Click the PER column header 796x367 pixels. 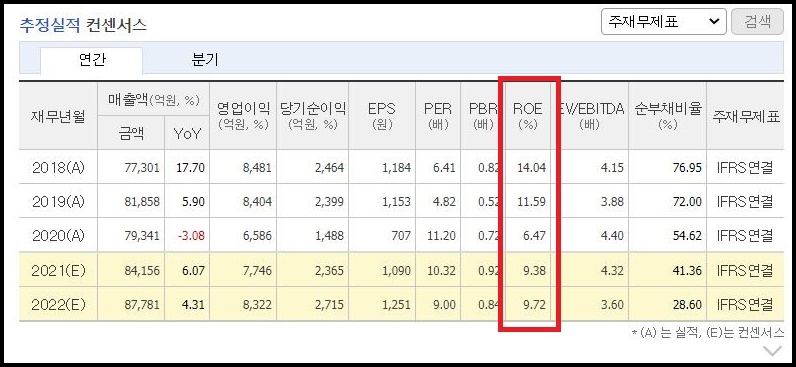click(x=438, y=116)
